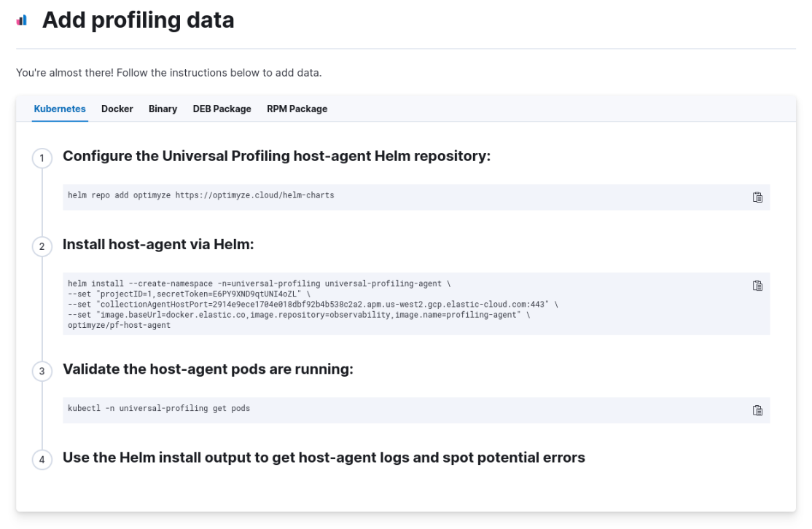812x529 pixels.
Task: Open the Binary installation instructions tab
Action: pos(162,109)
